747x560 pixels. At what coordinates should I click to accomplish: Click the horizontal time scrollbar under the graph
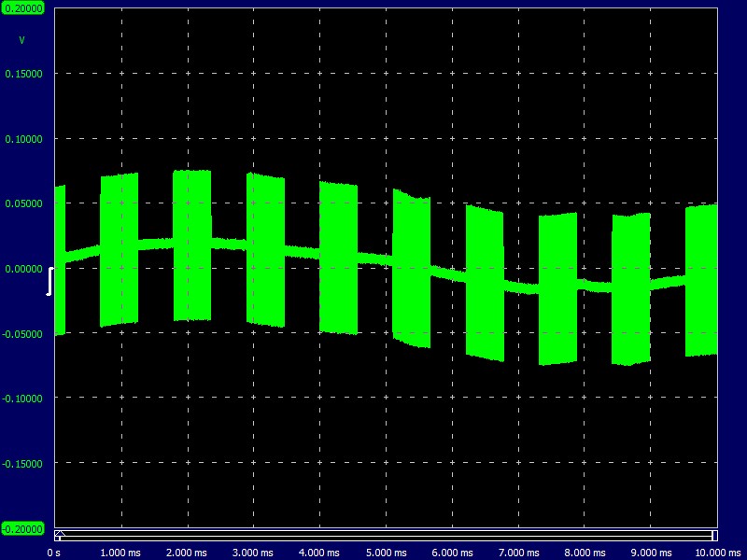(x=386, y=536)
